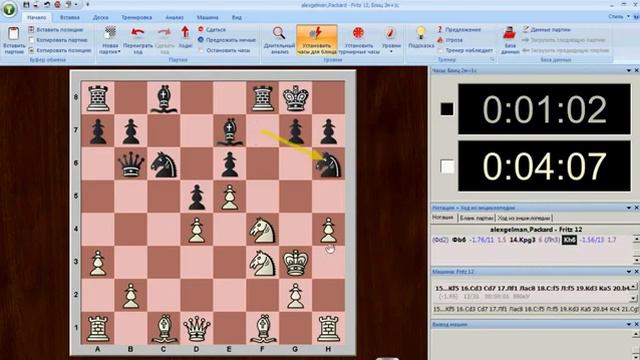640x360 pixels.
Task: Click Копировать позицию (copy position)
Action: (x=60, y=50)
